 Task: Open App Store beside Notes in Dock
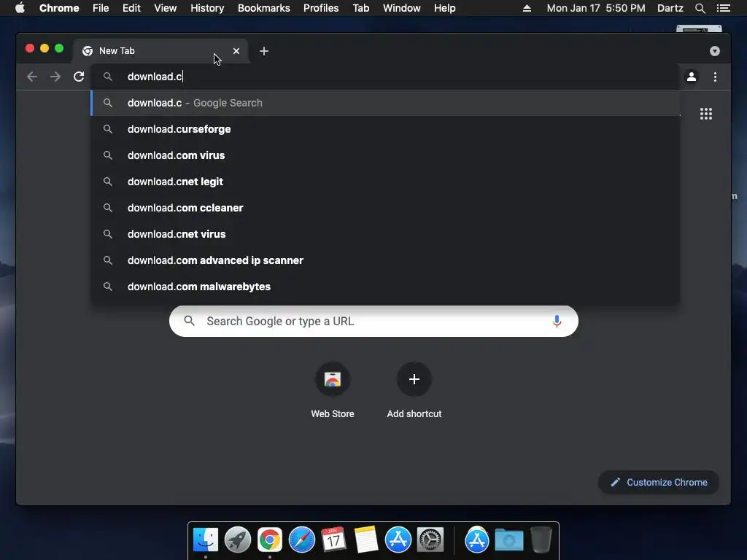tap(398, 540)
